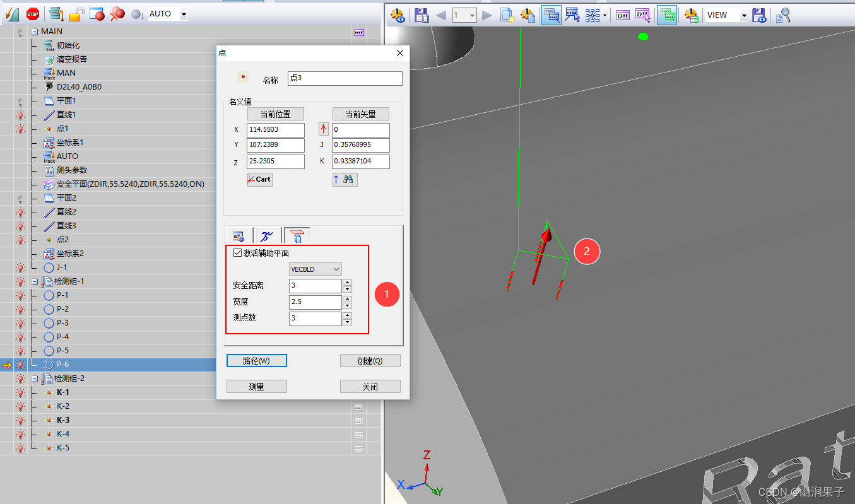Click the run-program icon on the left toolbar
855x504 pixels.
point(13,14)
